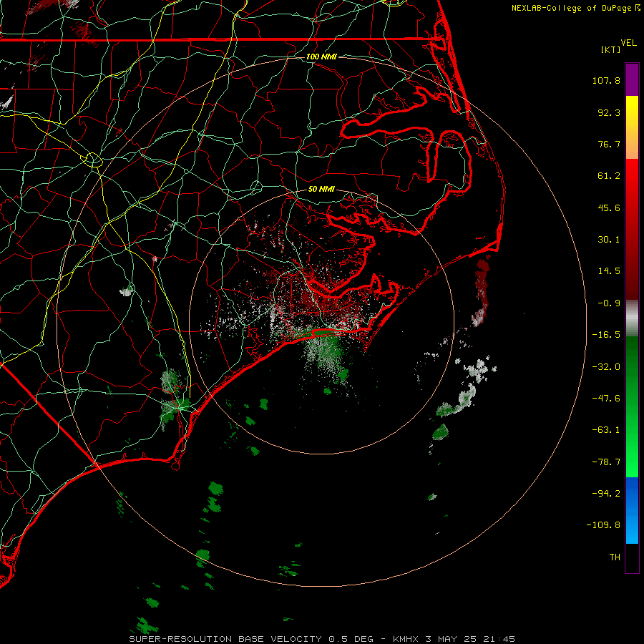
Task: Click the 76.7 scale value
Action: (609, 144)
